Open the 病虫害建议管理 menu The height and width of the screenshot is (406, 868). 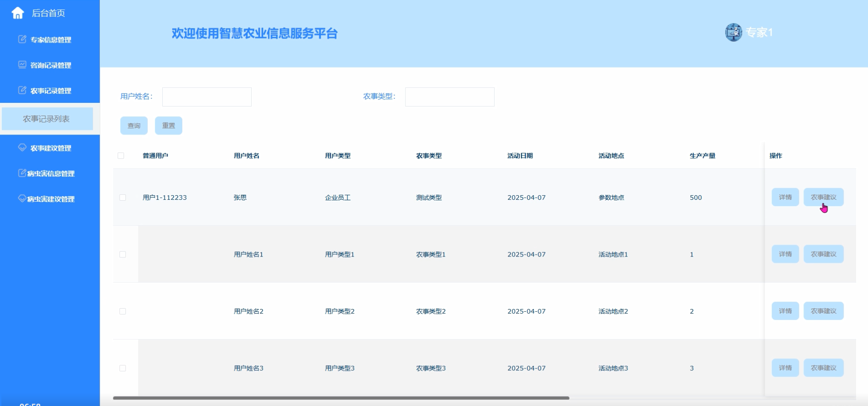tap(50, 198)
